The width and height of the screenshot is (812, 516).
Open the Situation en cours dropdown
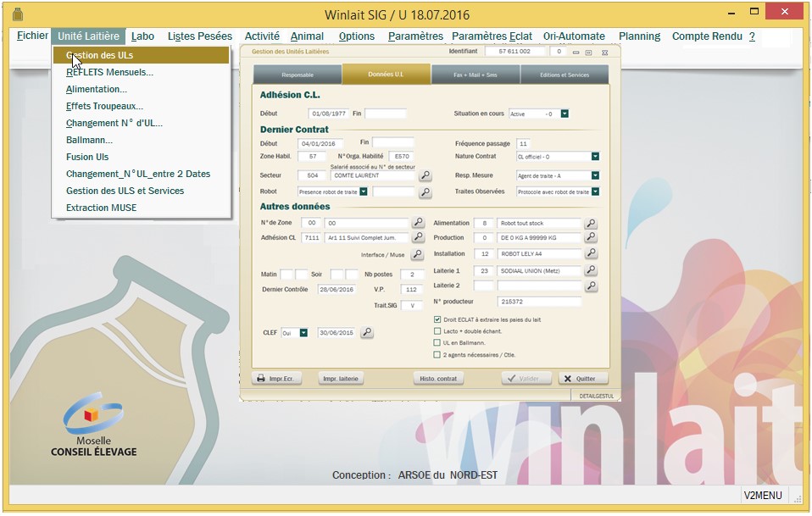[x=565, y=114]
